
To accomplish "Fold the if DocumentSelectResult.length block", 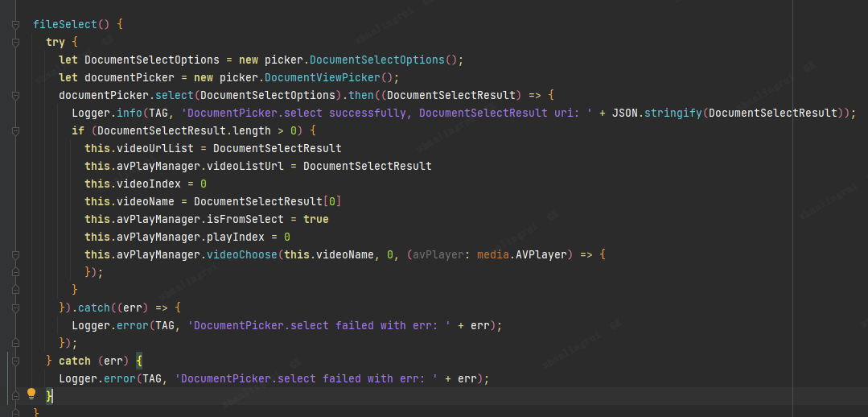I will (15, 131).
